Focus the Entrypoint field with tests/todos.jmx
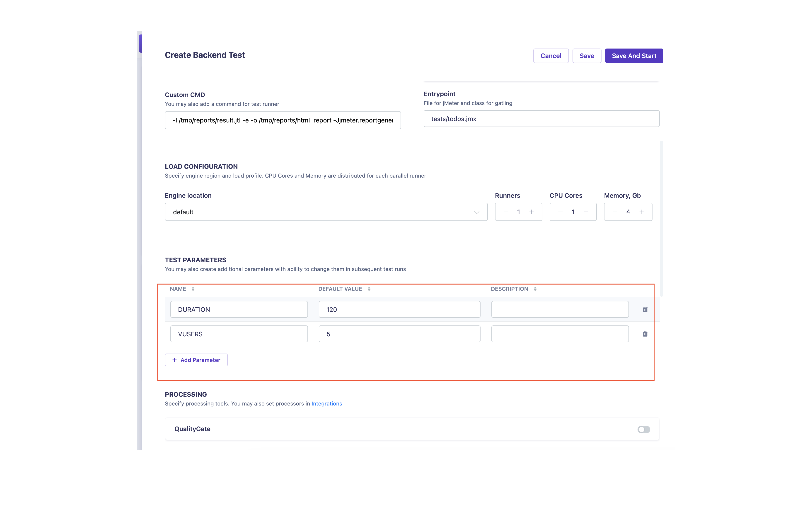 click(541, 119)
